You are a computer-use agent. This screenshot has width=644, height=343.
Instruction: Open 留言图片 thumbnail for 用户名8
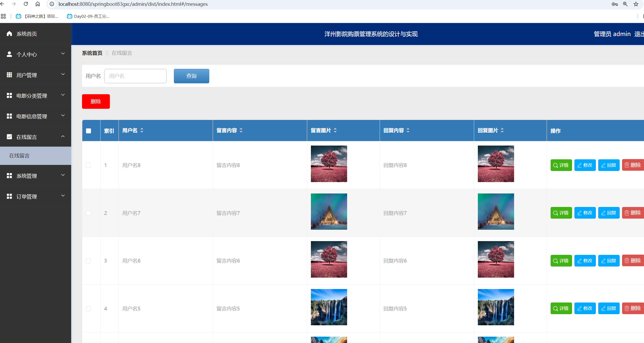coord(329,164)
